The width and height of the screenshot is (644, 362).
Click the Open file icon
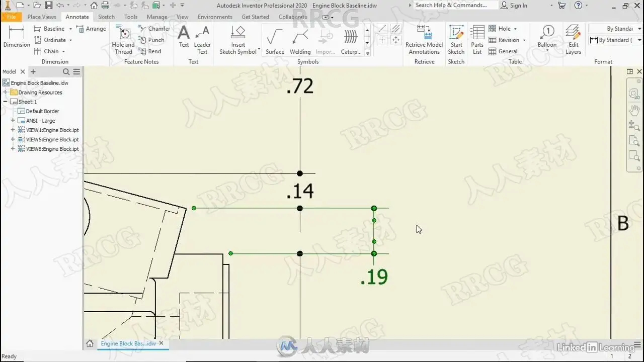tap(37, 6)
